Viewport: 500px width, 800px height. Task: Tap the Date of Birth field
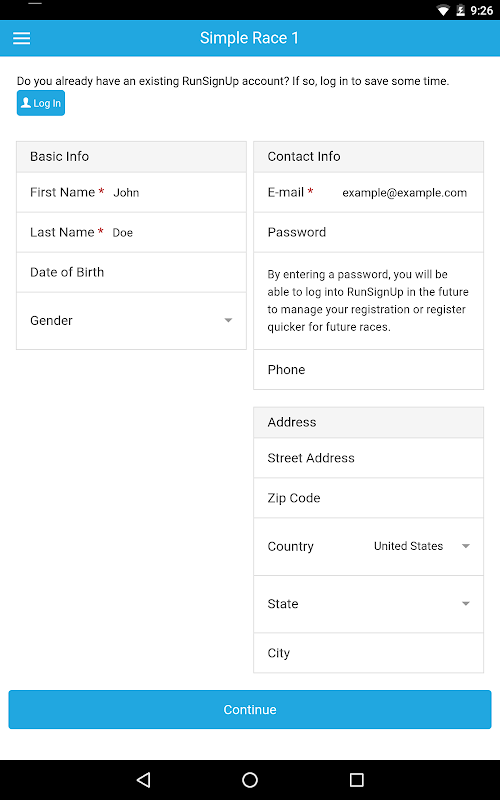[131, 272]
